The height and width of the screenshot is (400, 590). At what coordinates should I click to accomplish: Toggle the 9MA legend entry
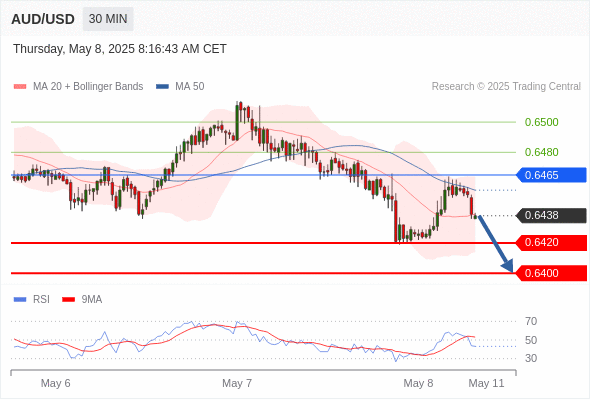tap(82, 300)
